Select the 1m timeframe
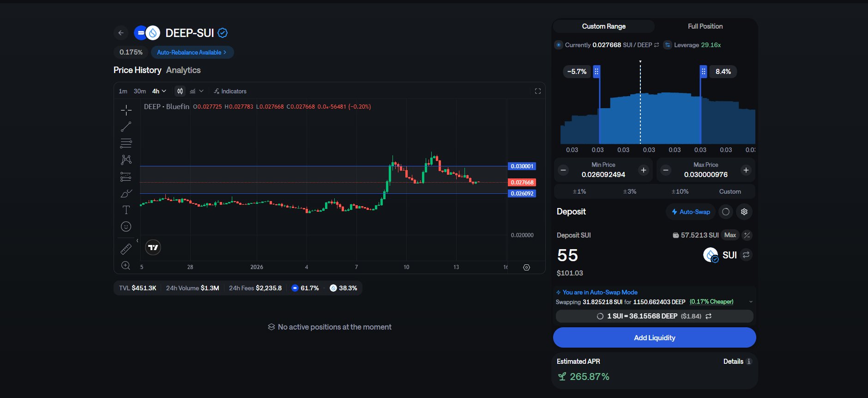This screenshot has width=868, height=398. tap(123, 91)
